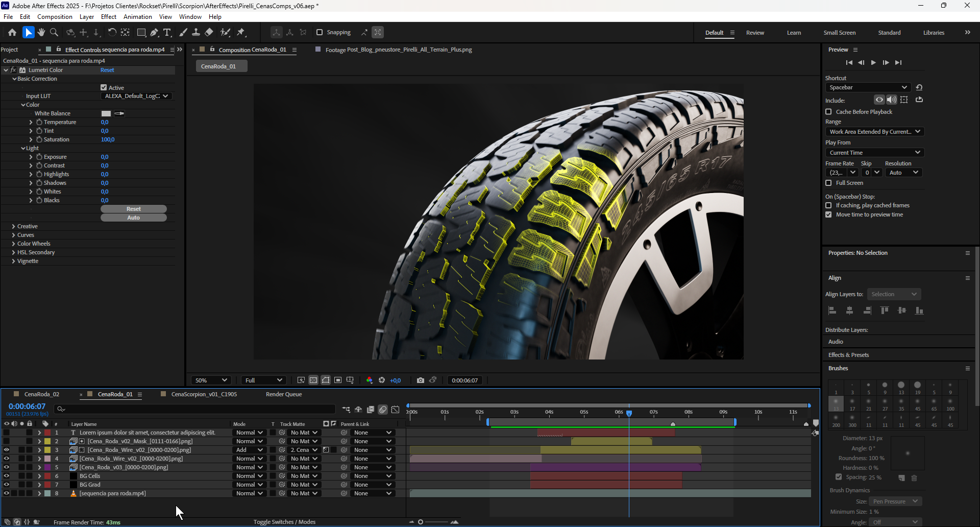Enable Cache Before Playback
Image resolution: width=980 pixels, height=527 pixels.
tap(828, 111)
